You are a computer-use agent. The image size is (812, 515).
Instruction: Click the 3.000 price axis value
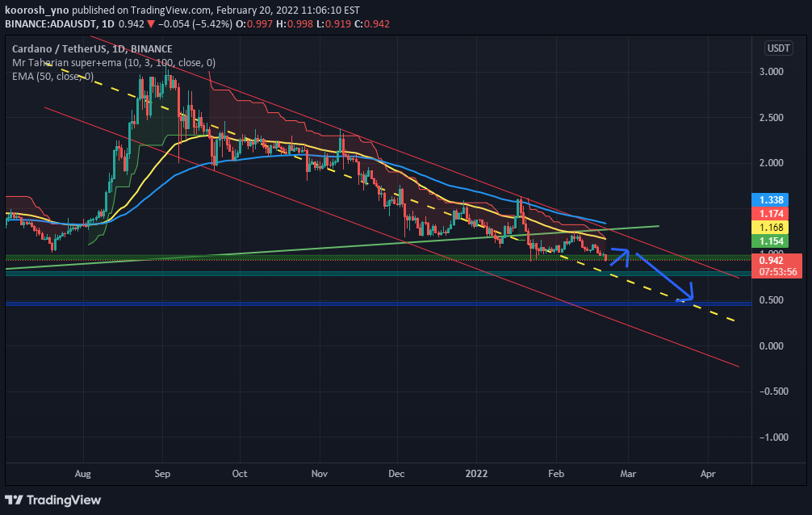point(771,72)
